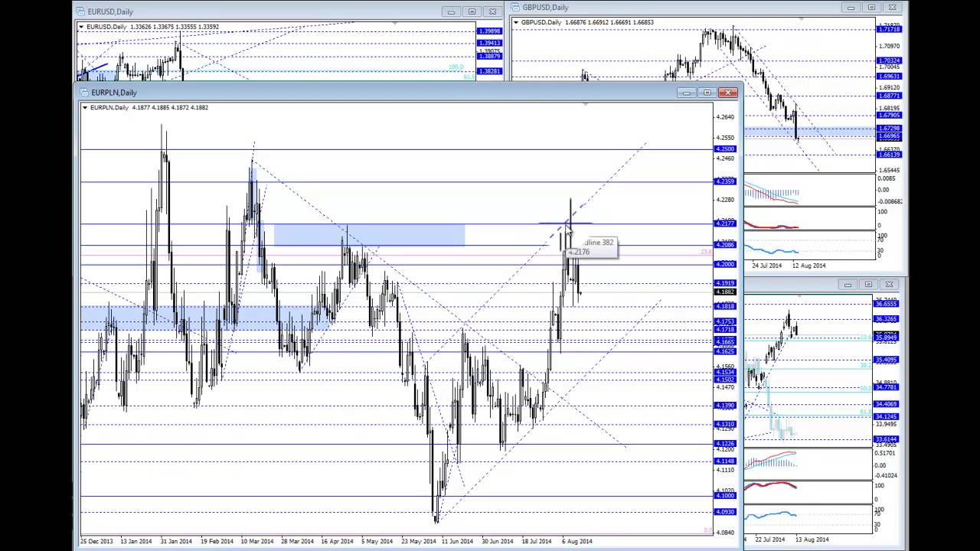Screen dimensions: 980x551
Task: Click the 25 Dec 2013 date on EURPLN axis
Action: [96, 541]
